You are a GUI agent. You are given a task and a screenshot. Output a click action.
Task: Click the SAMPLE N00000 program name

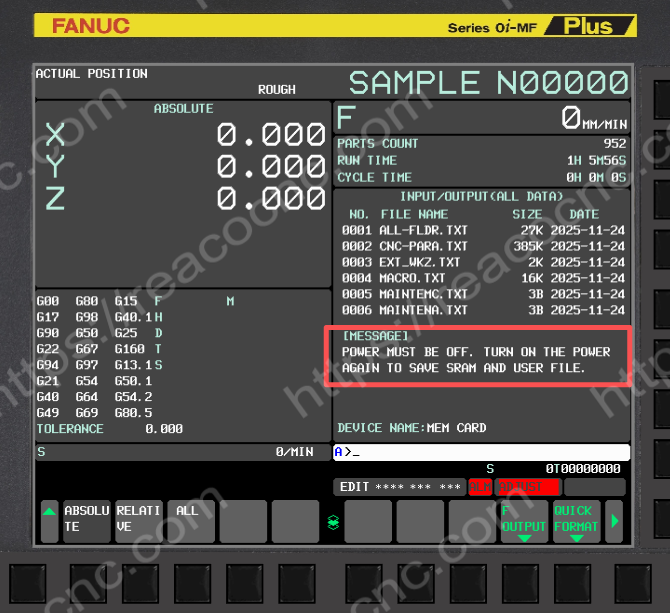(488, 82)
